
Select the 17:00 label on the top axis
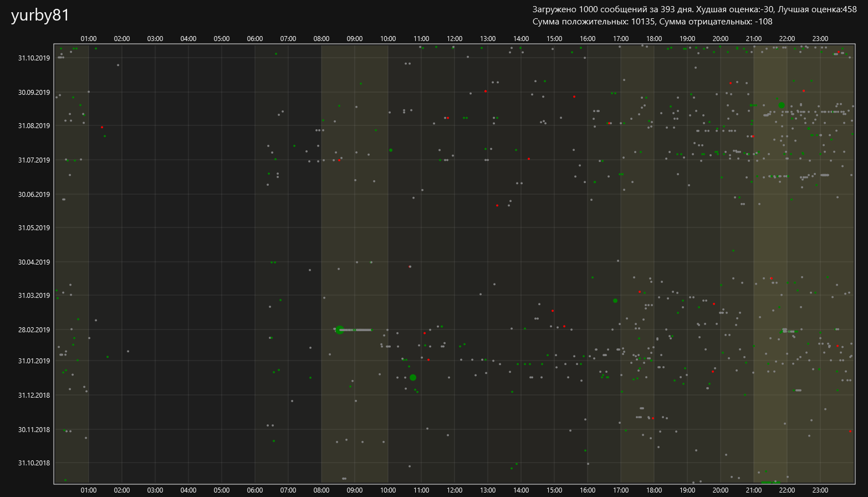point(621,39)
